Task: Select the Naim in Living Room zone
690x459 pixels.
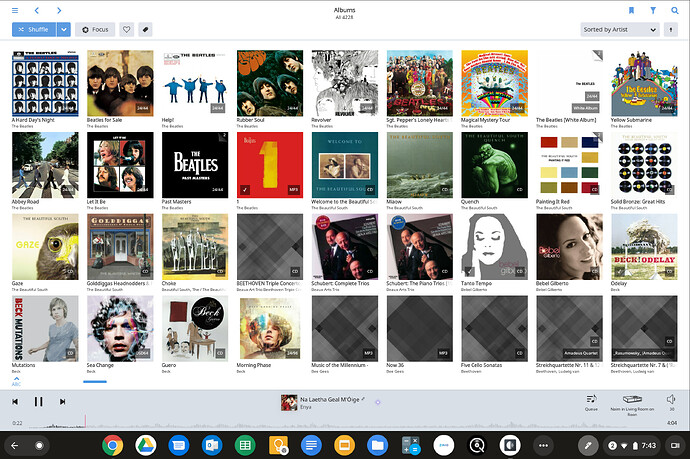Action: pyautogui.click(x=632, y=404)
